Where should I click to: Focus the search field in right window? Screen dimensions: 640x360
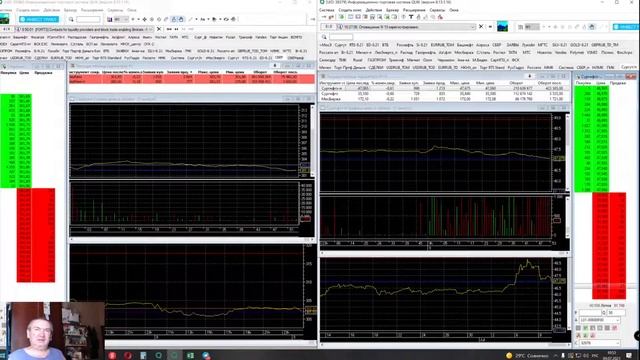pyautogui.click(x=341, y=37)
